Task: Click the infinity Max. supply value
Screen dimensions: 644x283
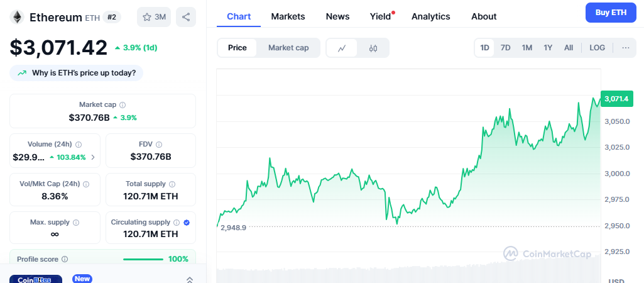Action: click(x=55, y=234)
